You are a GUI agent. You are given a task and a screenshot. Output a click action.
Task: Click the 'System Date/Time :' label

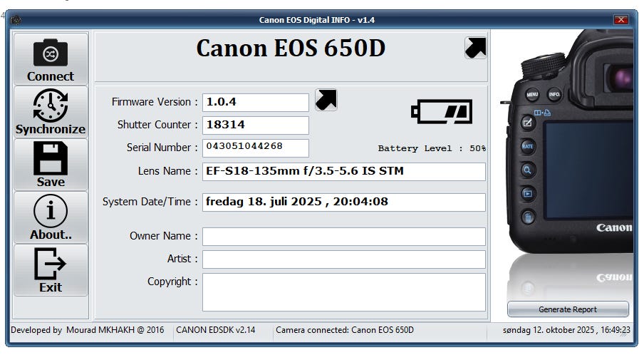(150, 202)
